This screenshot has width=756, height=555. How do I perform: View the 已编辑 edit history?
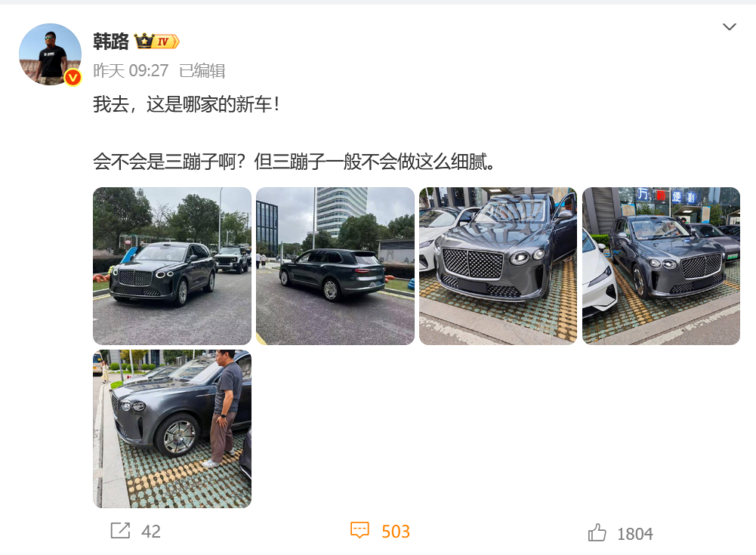(202, 71)
